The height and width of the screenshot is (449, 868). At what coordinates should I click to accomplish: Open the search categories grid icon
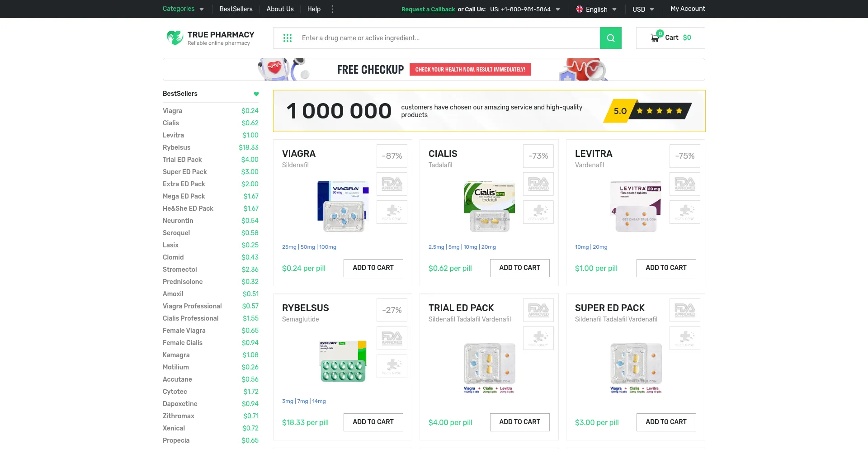coord(288,38)
